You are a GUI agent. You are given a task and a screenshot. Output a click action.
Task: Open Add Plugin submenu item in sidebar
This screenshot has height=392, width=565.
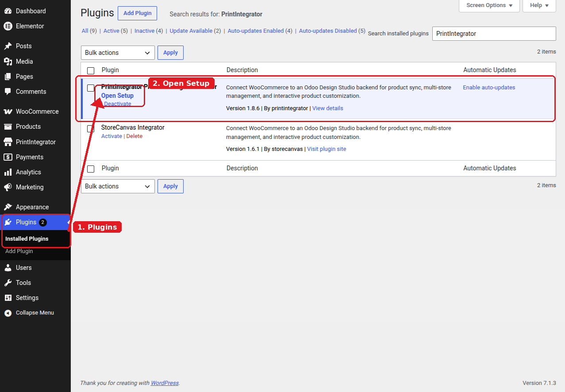tap(19, 251)
